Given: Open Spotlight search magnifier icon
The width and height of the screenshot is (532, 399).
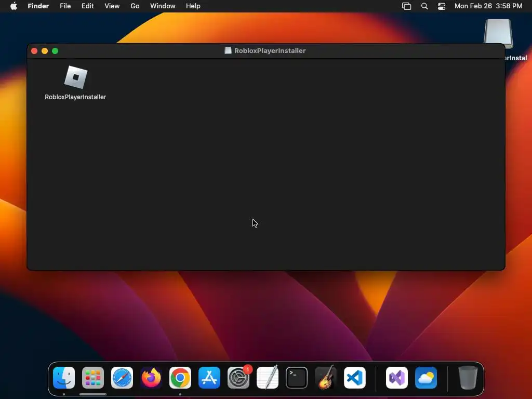Looking at the screenshot, I should (x=424, y=6).
